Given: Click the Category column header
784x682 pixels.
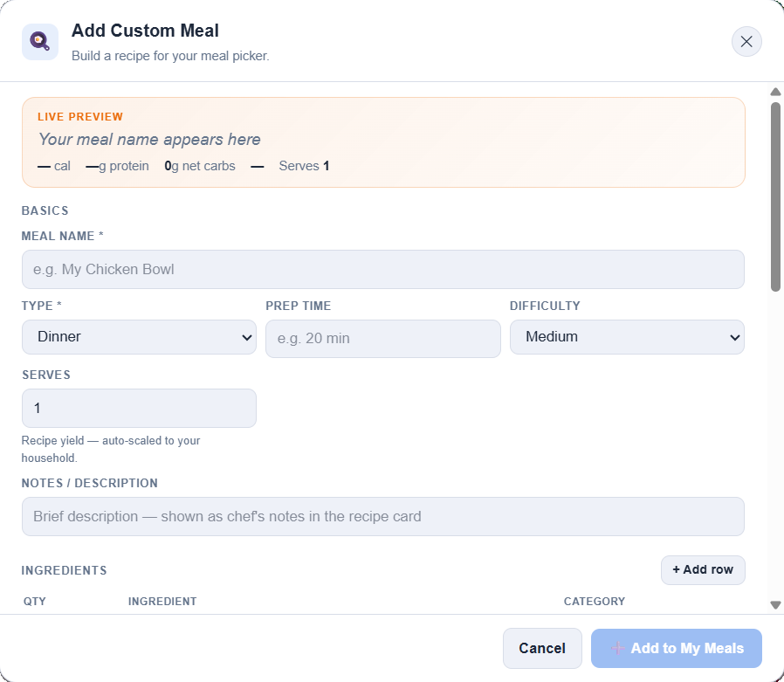Looking at the screenshot, I should coord(594,601).
